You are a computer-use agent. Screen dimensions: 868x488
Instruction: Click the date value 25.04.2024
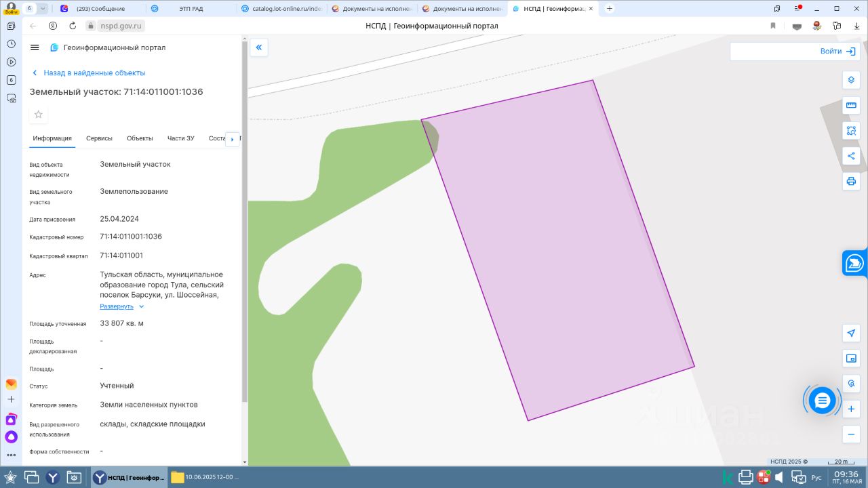click(119, 219)
